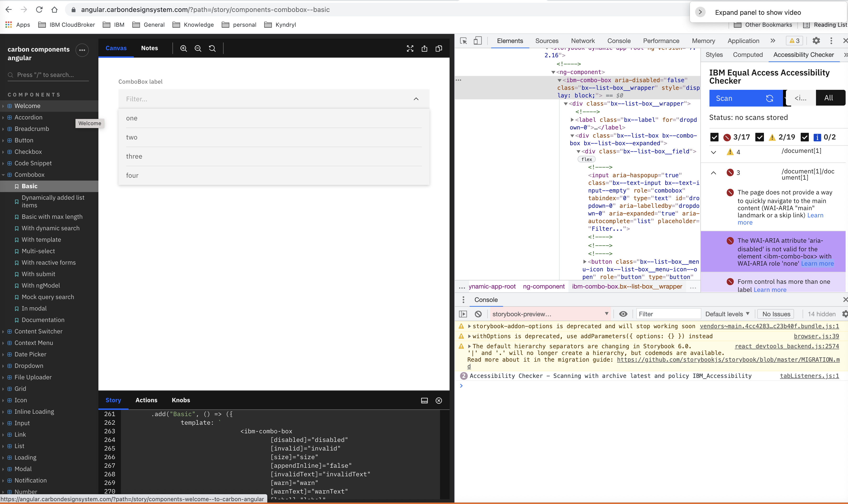Clear the console with the block icon
The image size is (848, 504).
478,313
